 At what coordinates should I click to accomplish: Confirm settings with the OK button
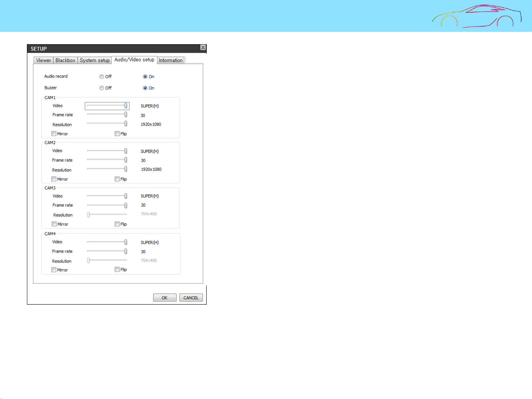click(x=164, y=298)
